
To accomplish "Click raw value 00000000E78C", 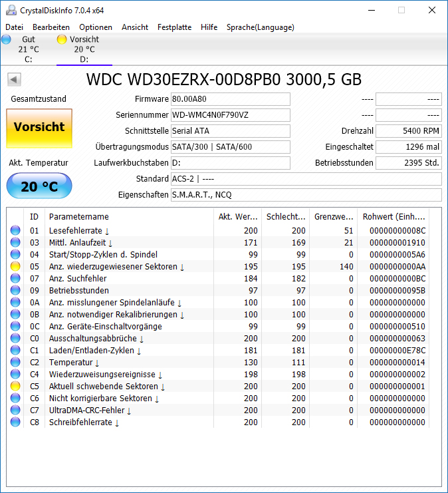I will 397,350.
